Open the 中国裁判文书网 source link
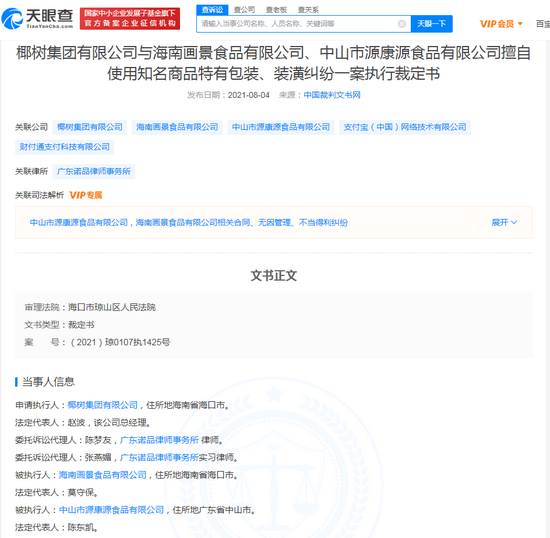Image resolution: width=550 pixels, height=538 pixels. click(332, 95)
